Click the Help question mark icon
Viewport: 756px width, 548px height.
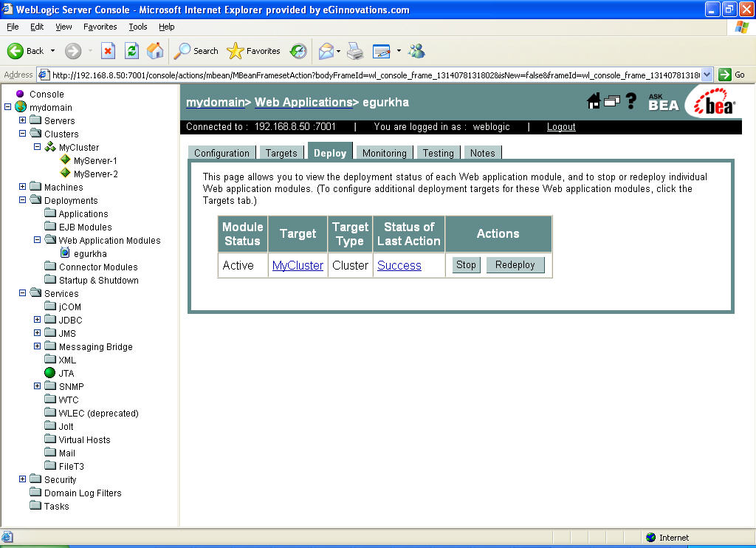[x=630, y=101]
